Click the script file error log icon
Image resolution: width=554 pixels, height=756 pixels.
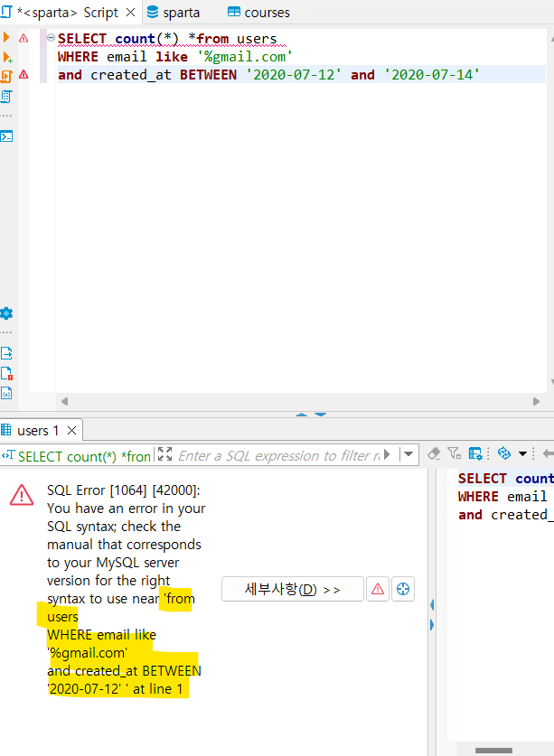(x=6, y=374)
